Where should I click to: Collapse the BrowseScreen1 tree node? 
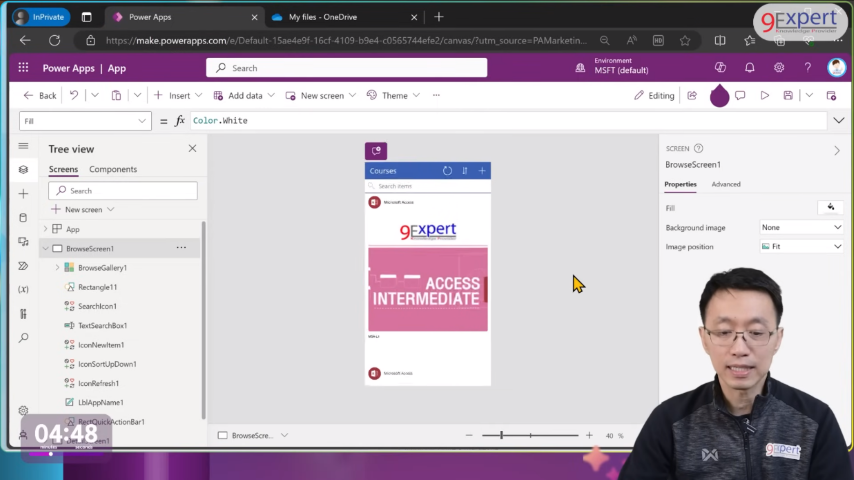click(x=45, y=248)
